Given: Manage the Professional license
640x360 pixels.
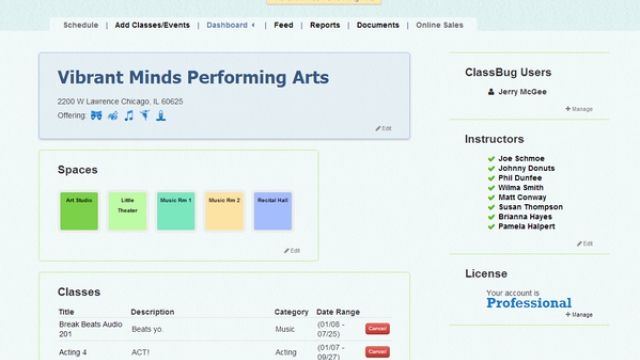Looking at the screenshot, I should pos(579,315).
